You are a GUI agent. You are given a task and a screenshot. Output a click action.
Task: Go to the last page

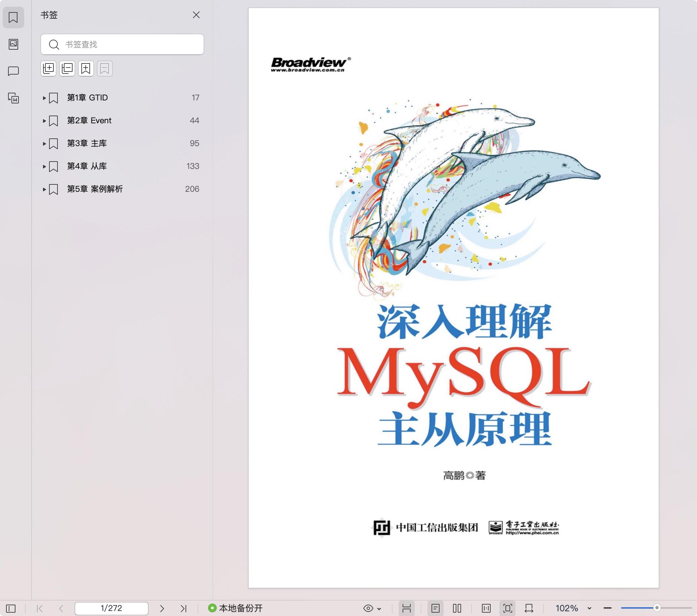click(x=183, y=608)
